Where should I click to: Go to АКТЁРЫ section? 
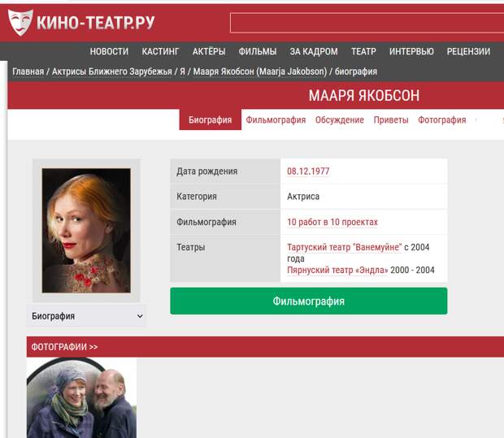tap(209, 51)
